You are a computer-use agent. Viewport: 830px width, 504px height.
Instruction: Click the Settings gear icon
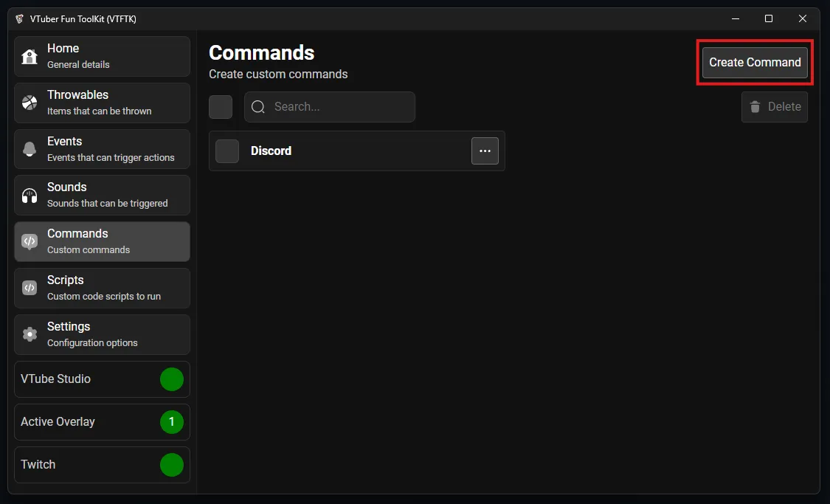coord(30,334)
